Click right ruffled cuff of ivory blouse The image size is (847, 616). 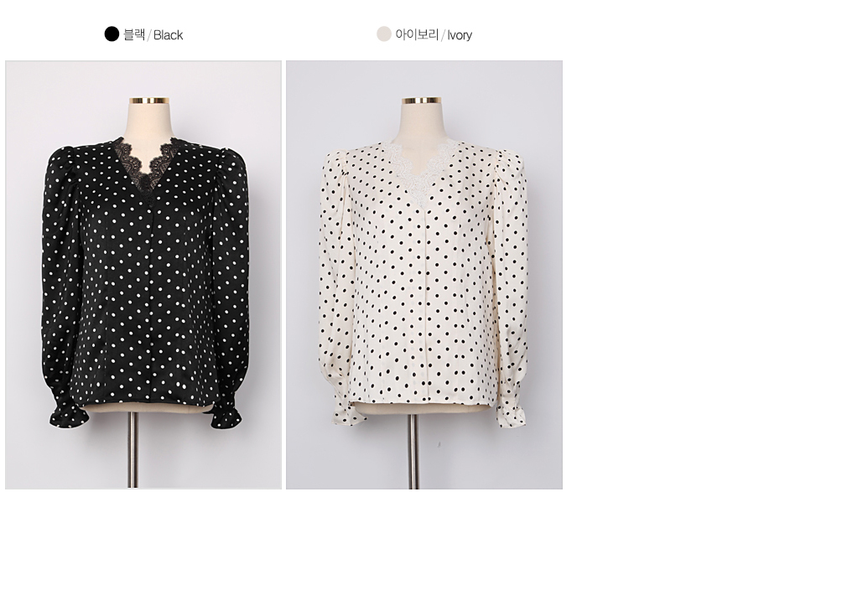(511, 415)
